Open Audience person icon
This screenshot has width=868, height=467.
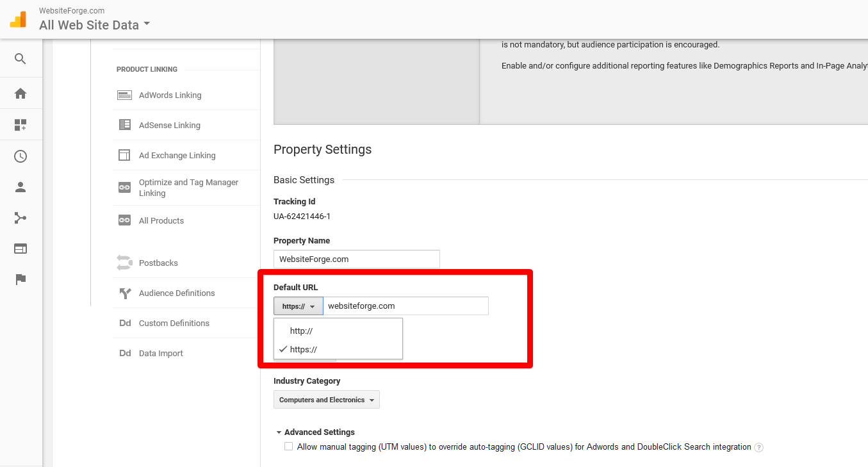pyautogui.click(x=20, y=187)
